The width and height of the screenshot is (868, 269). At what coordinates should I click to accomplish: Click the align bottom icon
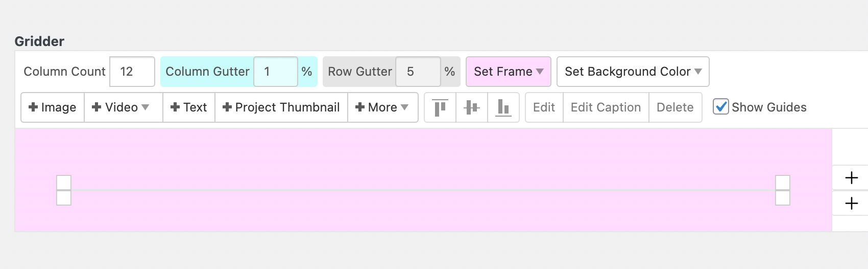[503, 107]
